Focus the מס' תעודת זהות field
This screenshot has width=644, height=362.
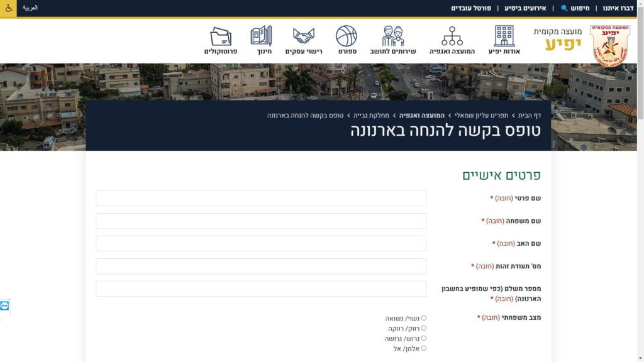(x=261, y=266)
